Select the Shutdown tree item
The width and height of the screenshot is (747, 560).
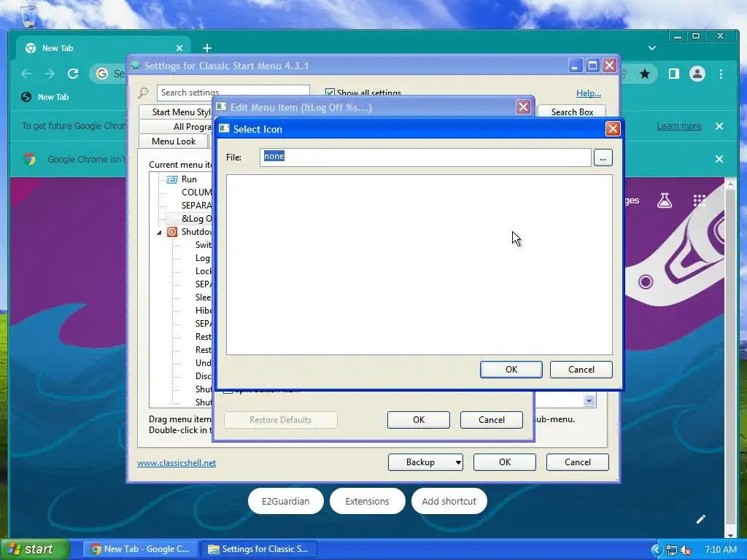(196, 232)
